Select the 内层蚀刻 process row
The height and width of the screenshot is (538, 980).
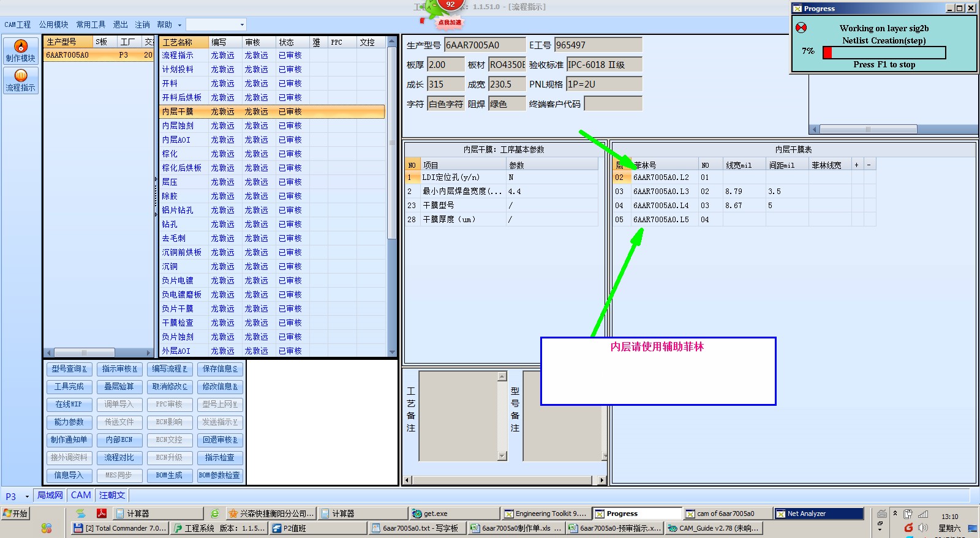273,125
